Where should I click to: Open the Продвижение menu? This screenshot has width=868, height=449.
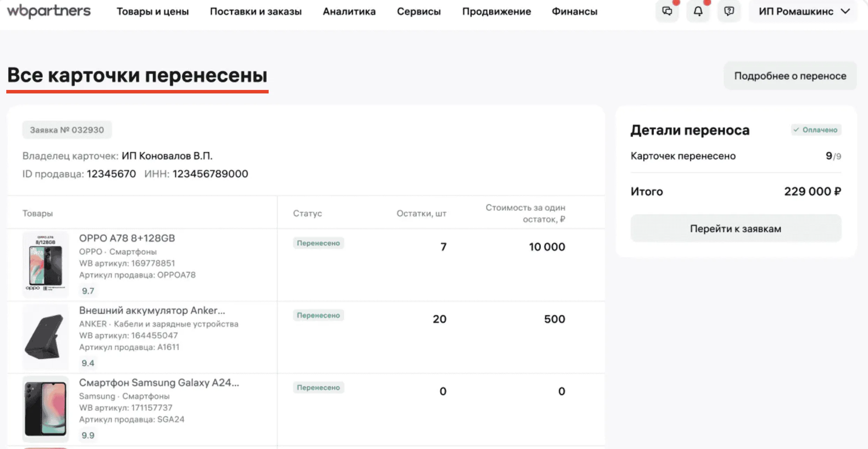pyautogui.click(x=497, y=12)
